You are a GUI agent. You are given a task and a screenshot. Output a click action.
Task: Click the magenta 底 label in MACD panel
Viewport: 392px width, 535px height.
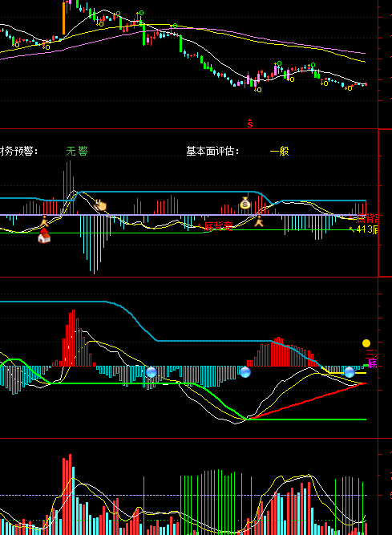click(x=373, y=363)
